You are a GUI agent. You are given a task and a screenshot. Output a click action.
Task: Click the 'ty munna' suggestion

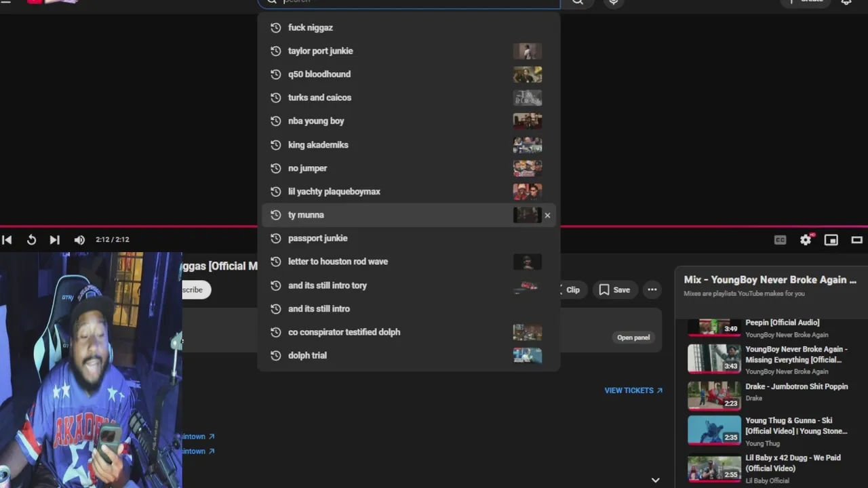408,215
